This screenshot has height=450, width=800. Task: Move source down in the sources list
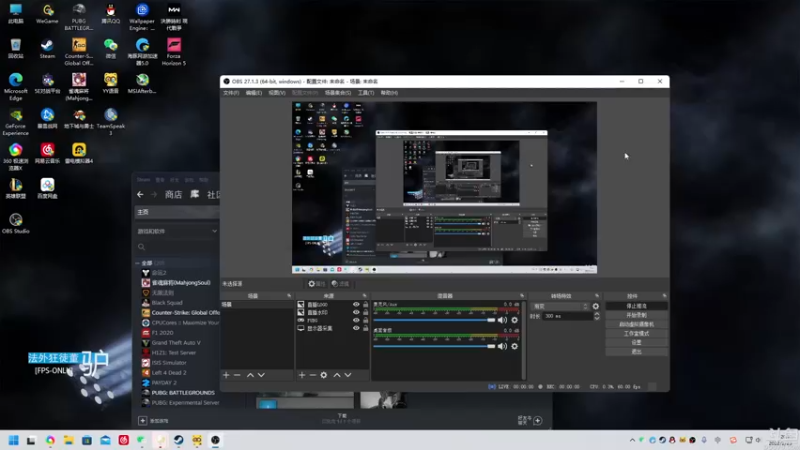point(348,375)
